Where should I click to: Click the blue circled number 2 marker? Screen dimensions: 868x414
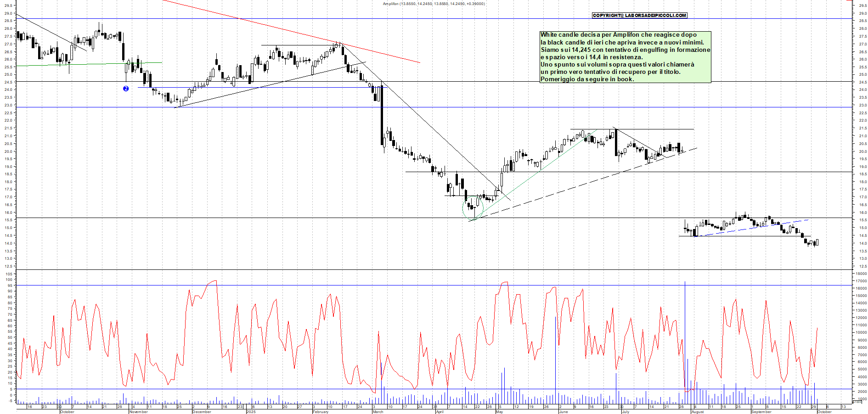point(126,89)
